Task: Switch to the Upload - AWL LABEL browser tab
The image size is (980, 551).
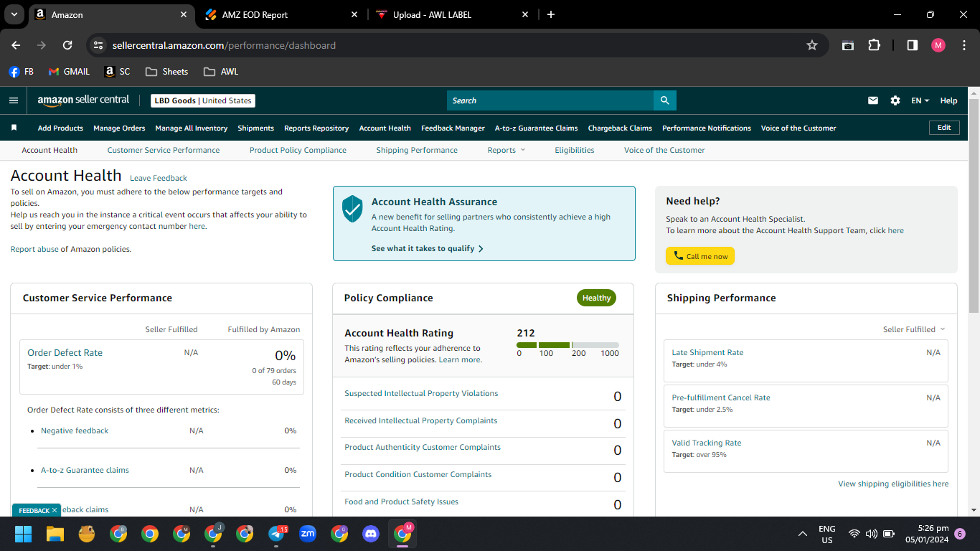Action: point(452,14)
